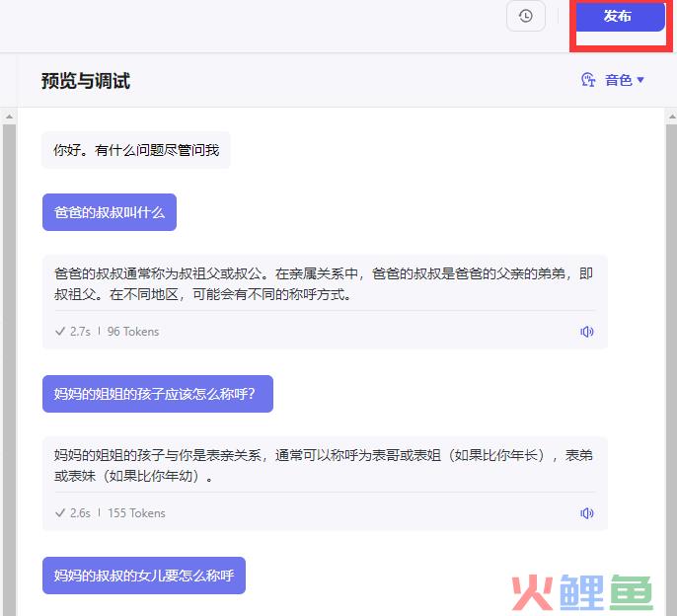The image size is (677, 616).
Task: Select the 妈妈的叔叔的女儿要怎么称呼 message bubble
Action: pos(144,576)
